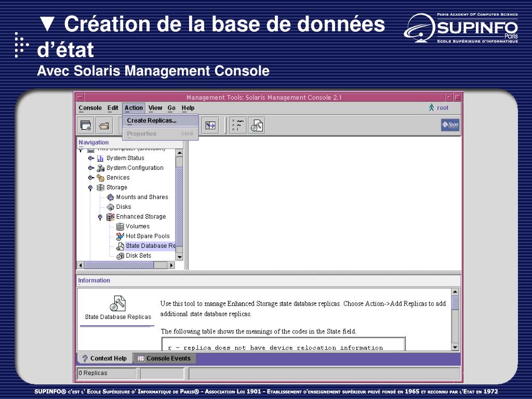Select Mounts and Shares item

[x=142, y=197]
